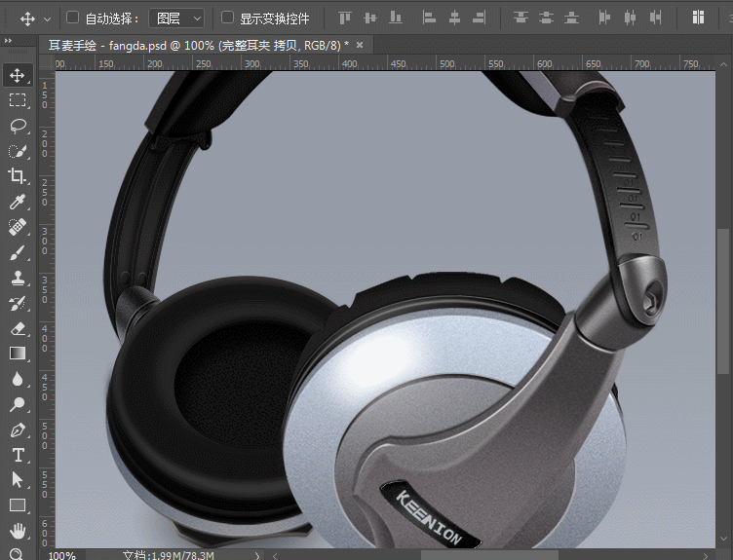Open the 图层 auto-select dropdown

click(176, 19)
